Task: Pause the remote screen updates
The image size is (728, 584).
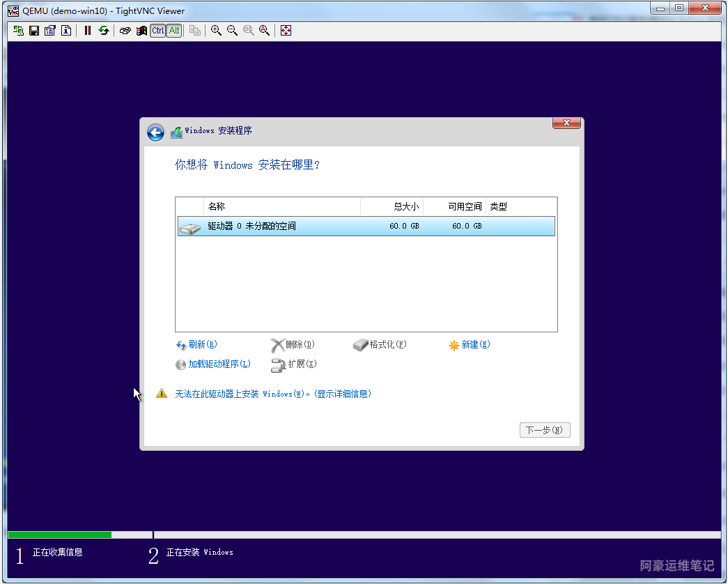Action: pyautogui.click(x=87, y=31)
